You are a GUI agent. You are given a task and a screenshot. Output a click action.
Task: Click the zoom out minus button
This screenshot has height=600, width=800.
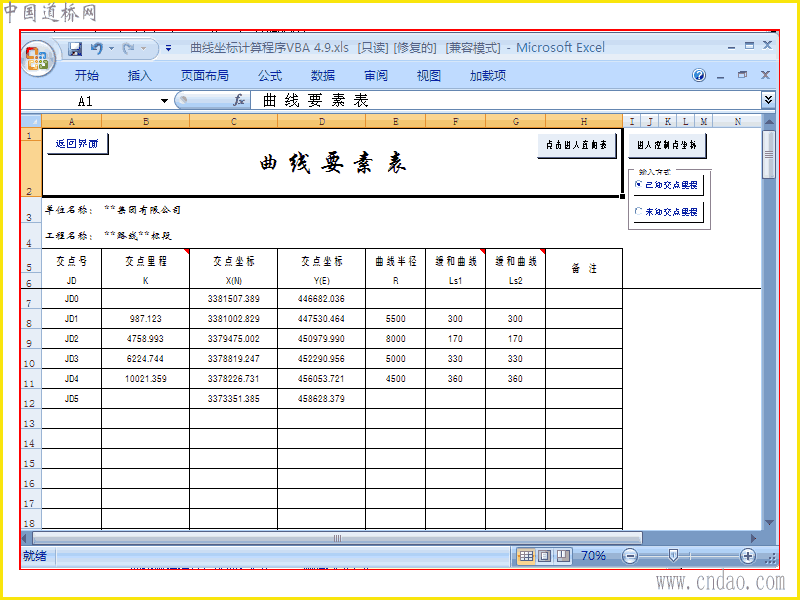tap(630, 556)
